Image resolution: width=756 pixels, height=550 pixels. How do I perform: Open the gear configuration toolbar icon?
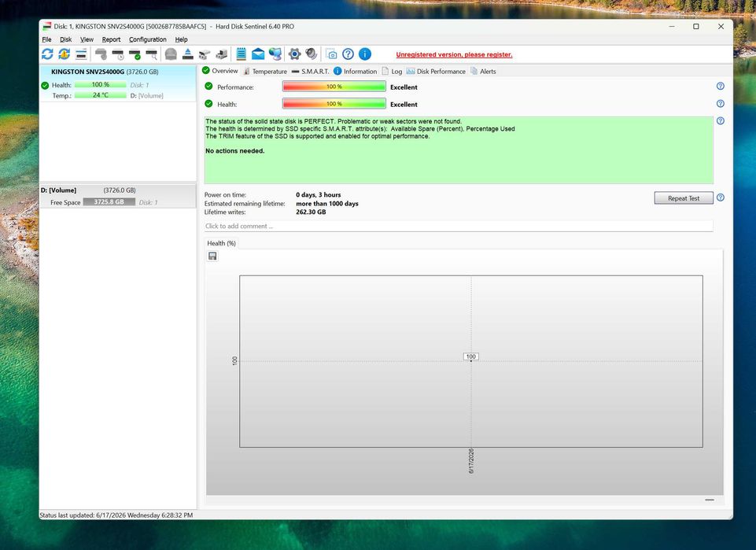pos(294,54)
